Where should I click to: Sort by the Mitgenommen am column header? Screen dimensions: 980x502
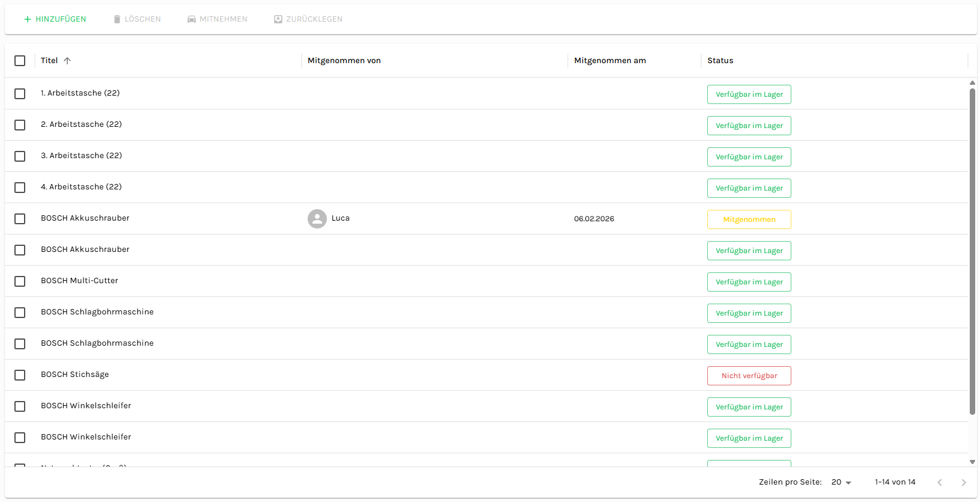(x=609, y=61)
